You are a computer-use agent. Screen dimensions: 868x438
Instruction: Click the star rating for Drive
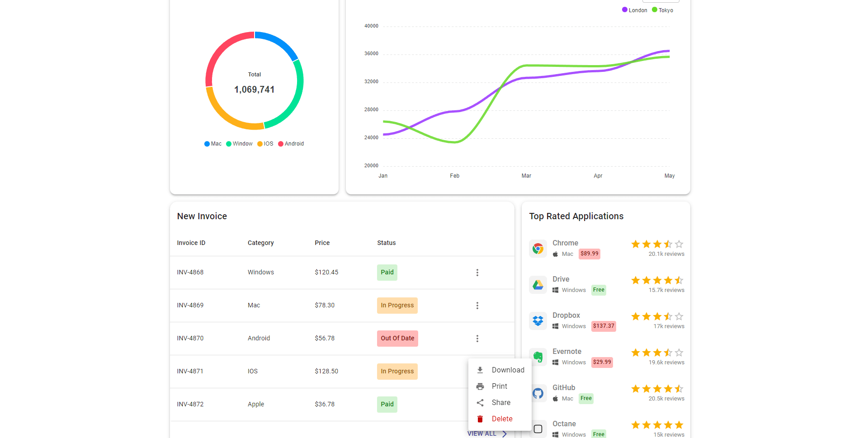657,280
